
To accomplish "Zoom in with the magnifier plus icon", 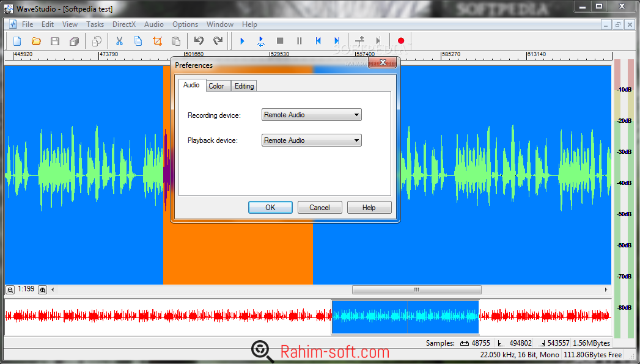I will pyautogui.click(x=43, y=290).
